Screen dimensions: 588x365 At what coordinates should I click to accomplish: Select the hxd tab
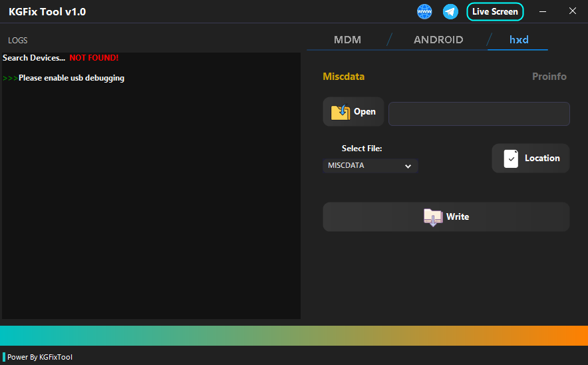point(519,40)
